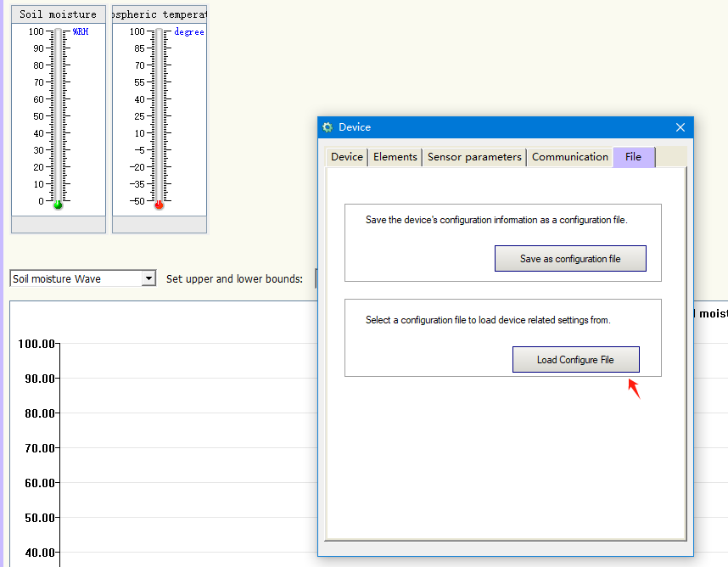Open the Soil moisture Wave dropdown

click(76, 278)
